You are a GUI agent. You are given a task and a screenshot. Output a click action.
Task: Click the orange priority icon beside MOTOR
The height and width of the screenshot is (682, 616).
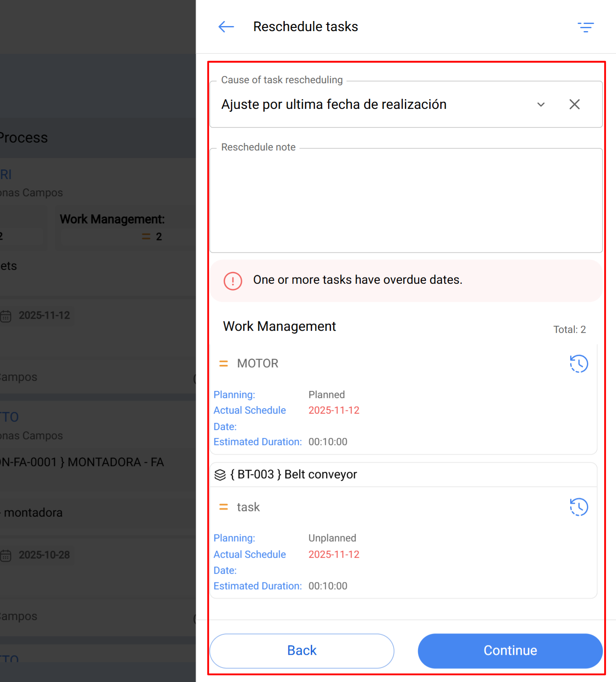coord(224,364)
